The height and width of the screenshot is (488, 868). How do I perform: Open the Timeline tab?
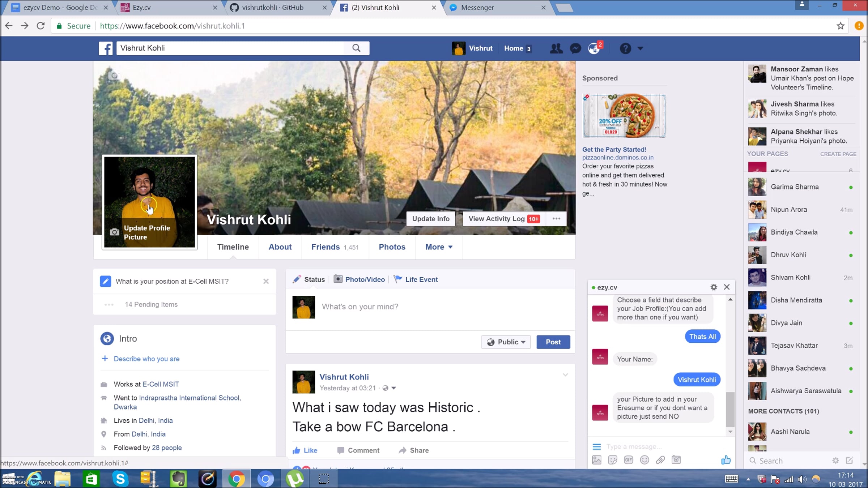click(233, 247)
